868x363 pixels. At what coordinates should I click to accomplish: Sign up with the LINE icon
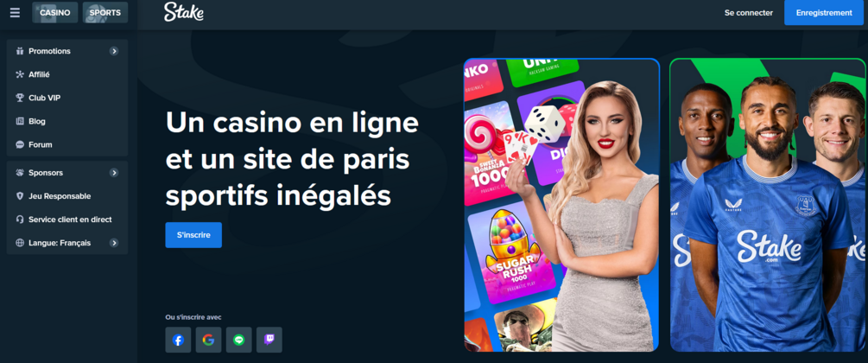(239, 340)
